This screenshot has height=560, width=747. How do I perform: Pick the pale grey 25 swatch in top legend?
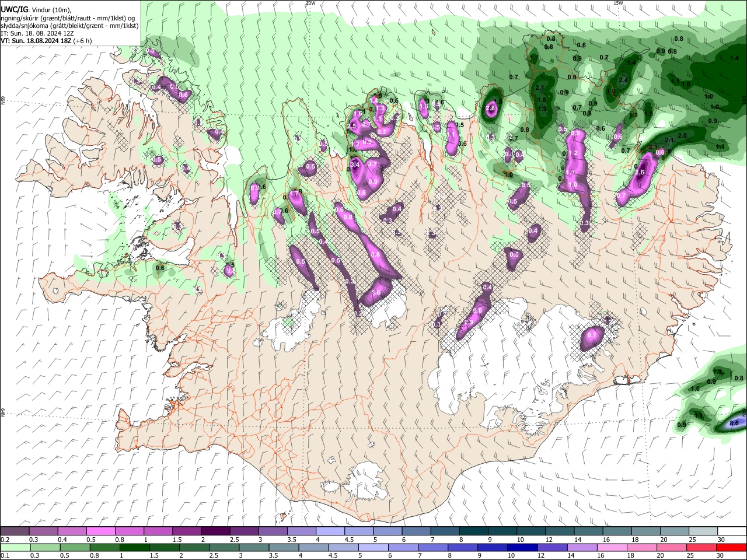coord(703,531)
